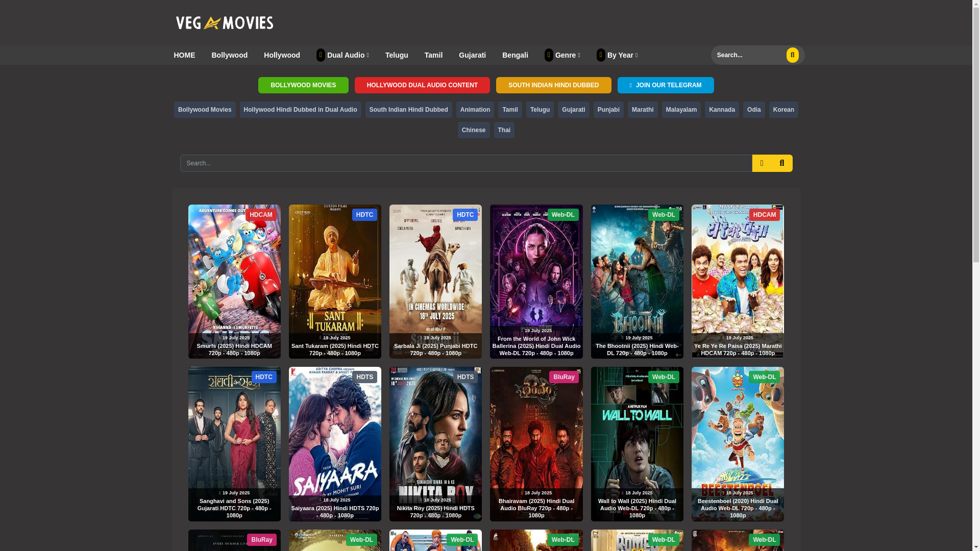Select Gujarati in the navigation bar
The height and width of the screenshot is (551, 980).
point(472,55)
